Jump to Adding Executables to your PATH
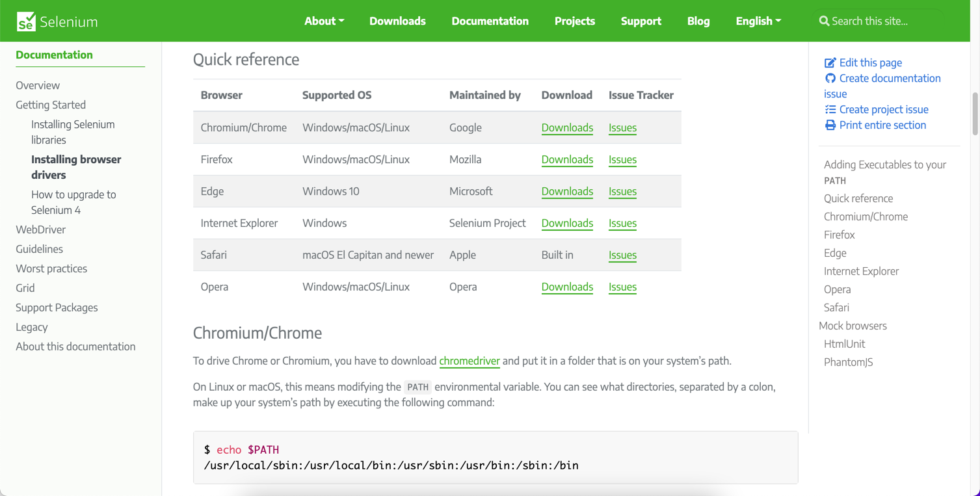980x496 pixels. (885, 172)
